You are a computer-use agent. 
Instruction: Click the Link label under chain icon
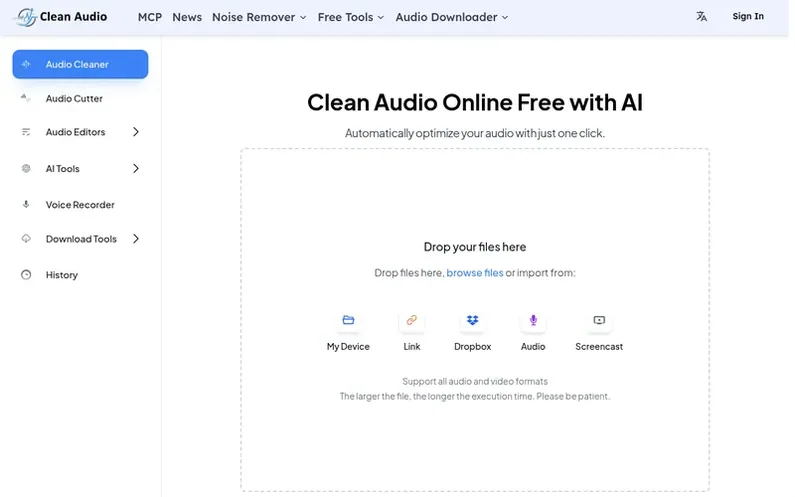pos(412,346)
